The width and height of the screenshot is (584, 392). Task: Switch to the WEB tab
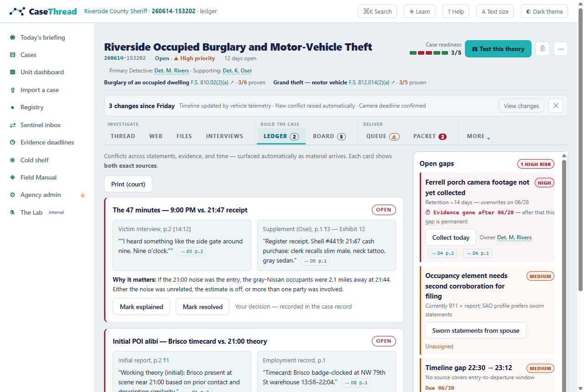click(x=156, y=136)
